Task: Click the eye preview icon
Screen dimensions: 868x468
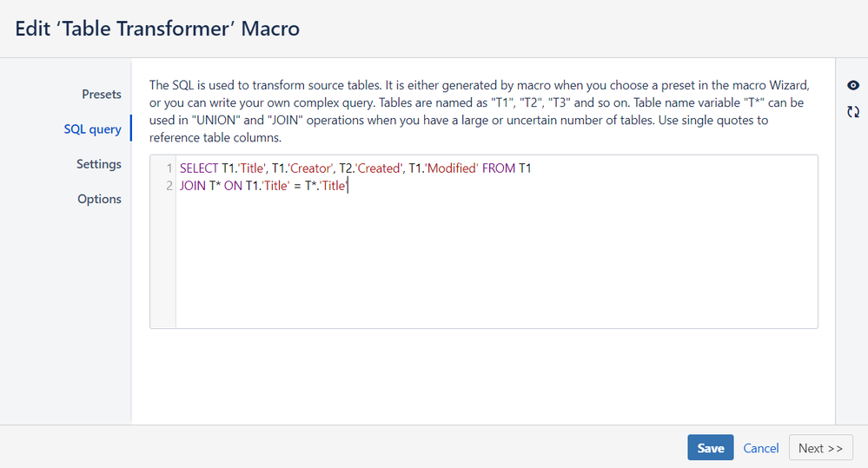Action: tap(853, 85)
